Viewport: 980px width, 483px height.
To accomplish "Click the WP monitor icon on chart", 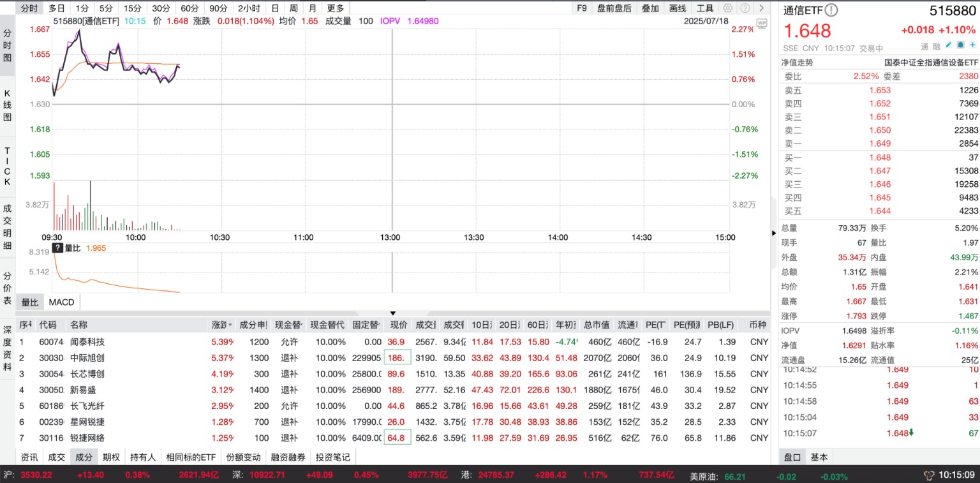I will tap(761, 23).
